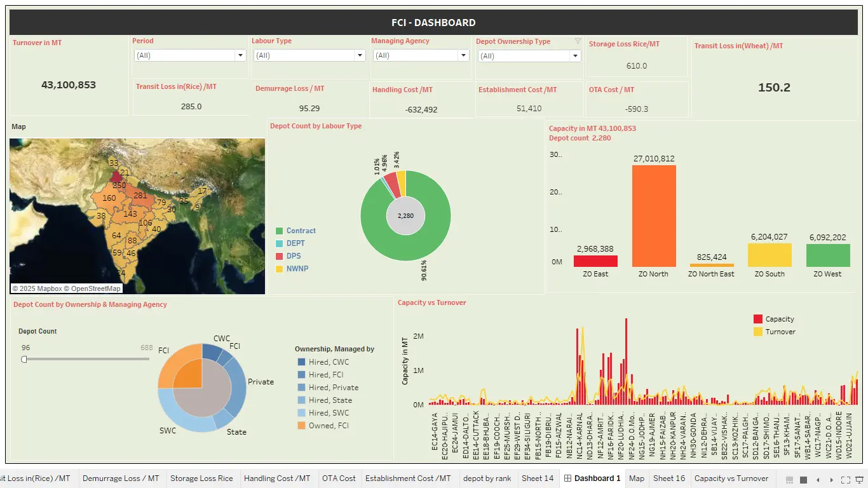Open the Depot Ownership Type dropdown
The image size is (868, 488).
[529, 56]
